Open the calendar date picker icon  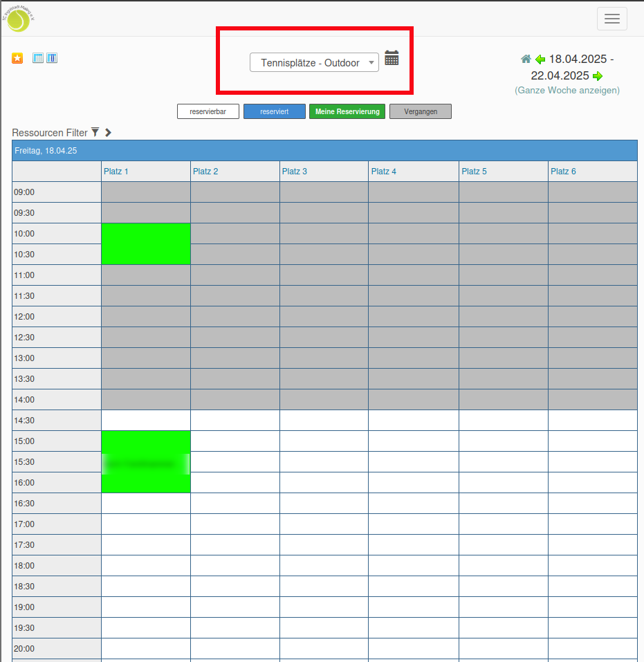tap(392, 58)
